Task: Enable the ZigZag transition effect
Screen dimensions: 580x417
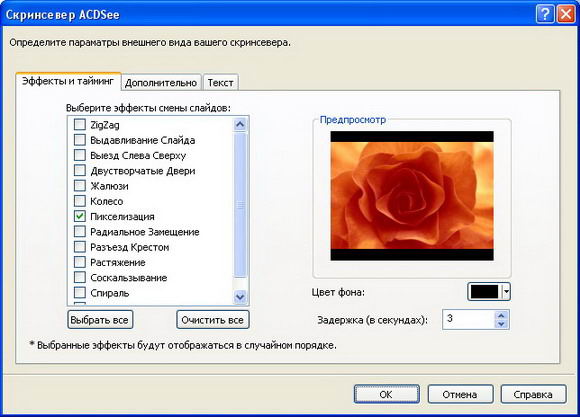Action: (80, 124)
